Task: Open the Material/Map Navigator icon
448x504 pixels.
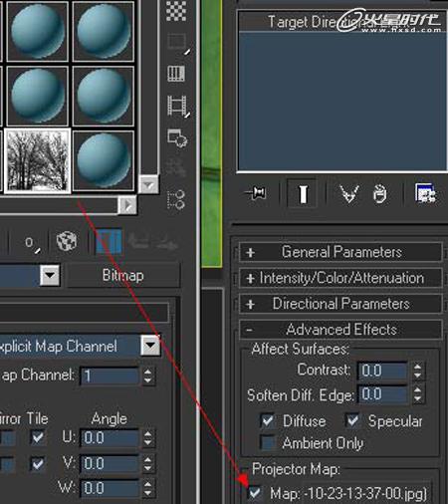Action: coord(176,199)
